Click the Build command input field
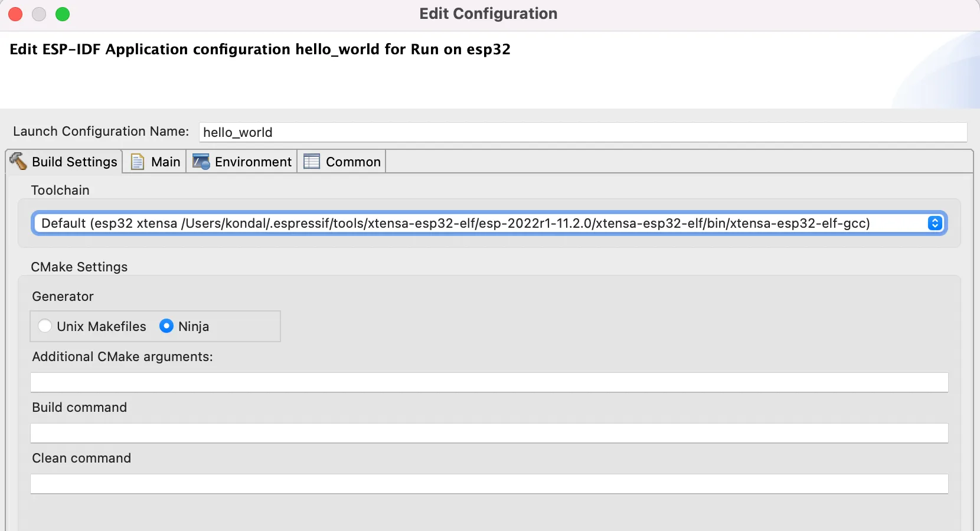 489,433
